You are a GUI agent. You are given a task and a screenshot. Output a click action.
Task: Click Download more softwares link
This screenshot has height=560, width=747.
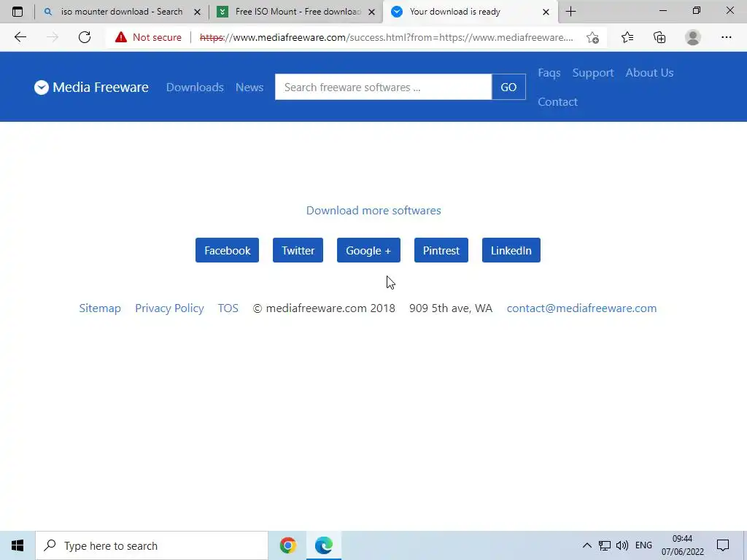click(373, 211)
